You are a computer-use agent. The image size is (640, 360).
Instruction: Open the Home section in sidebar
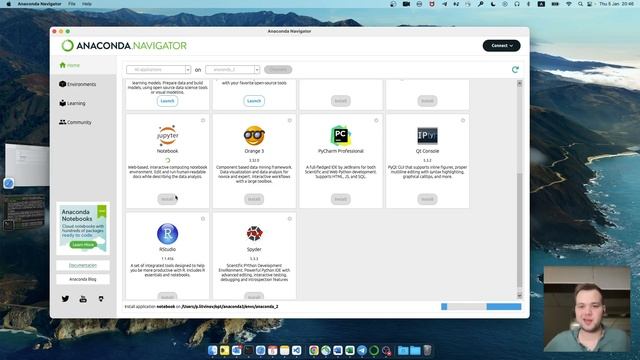[70, 65]
